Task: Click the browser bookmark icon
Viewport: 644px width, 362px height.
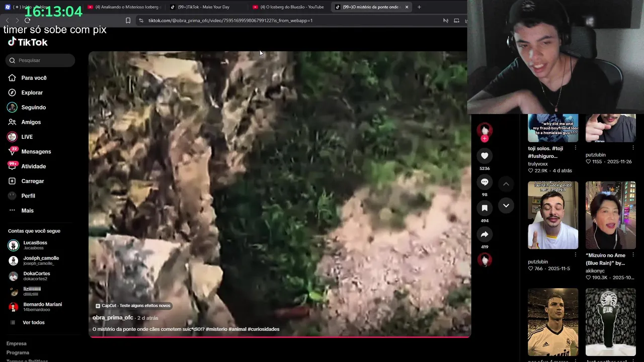Action: click(128, 21)
